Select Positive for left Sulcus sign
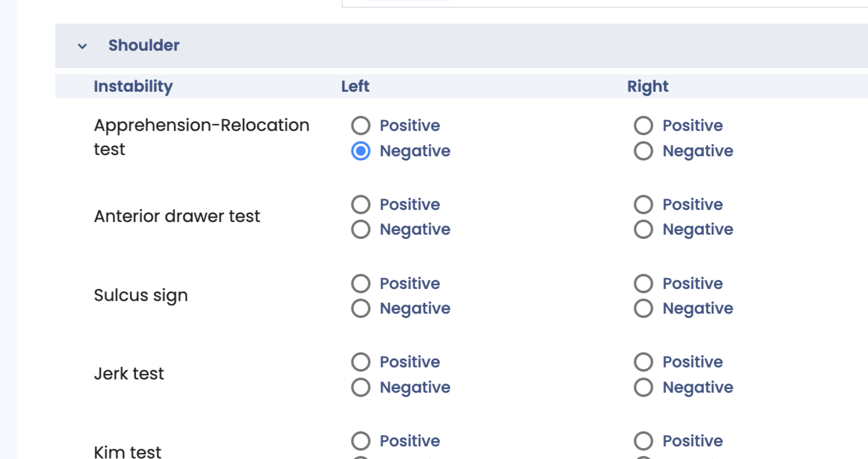Viewport: 868px width, 459px height. pyautogui.click(x=360, y=283)
